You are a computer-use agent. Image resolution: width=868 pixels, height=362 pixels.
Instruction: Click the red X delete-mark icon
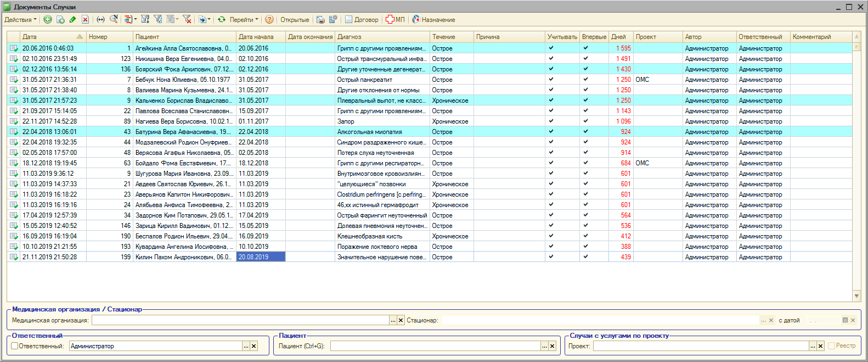[x=85, y=20]
